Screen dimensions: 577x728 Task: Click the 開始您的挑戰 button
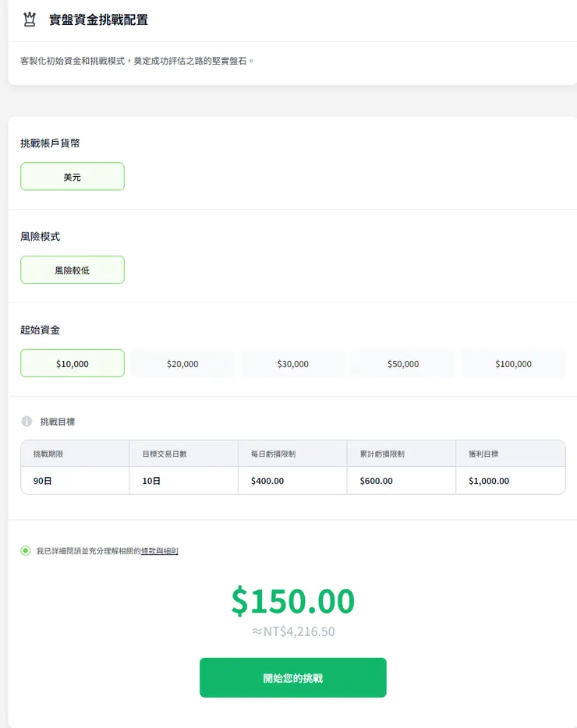pos(292,677)
